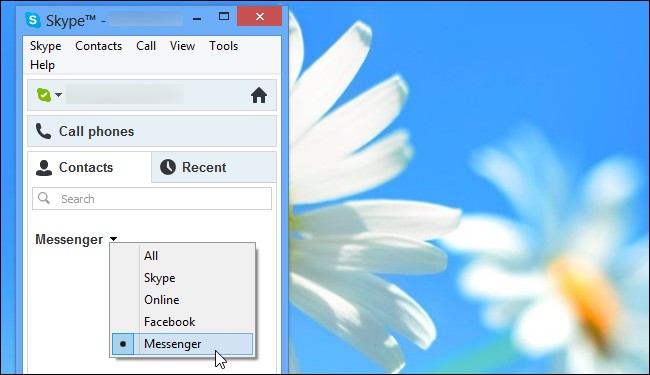Switch to the Contacts tab
This screenshot has width=650, height=375.
(90, 167)
